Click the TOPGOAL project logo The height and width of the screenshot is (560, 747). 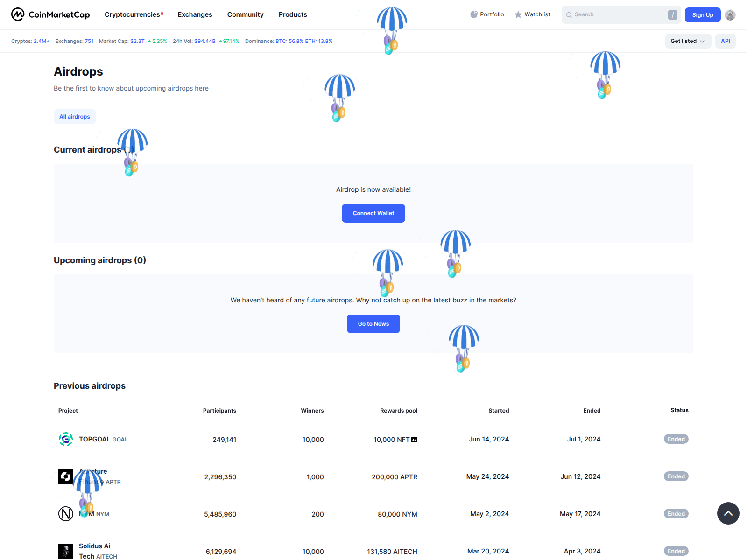click(66, 439)
